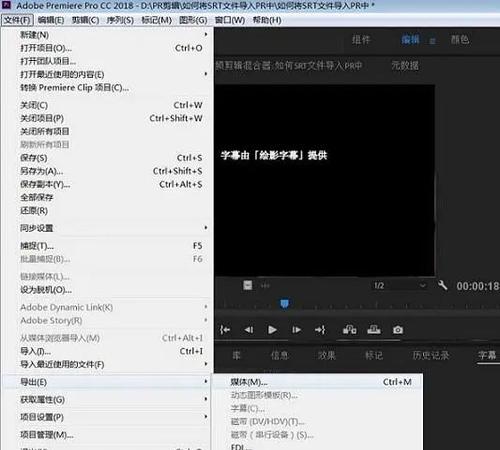Choose 磁带 (DV/HDV)(T)... in export submenu
The width and height of the screenshot is (500, 450).
(x=318, y=422)
